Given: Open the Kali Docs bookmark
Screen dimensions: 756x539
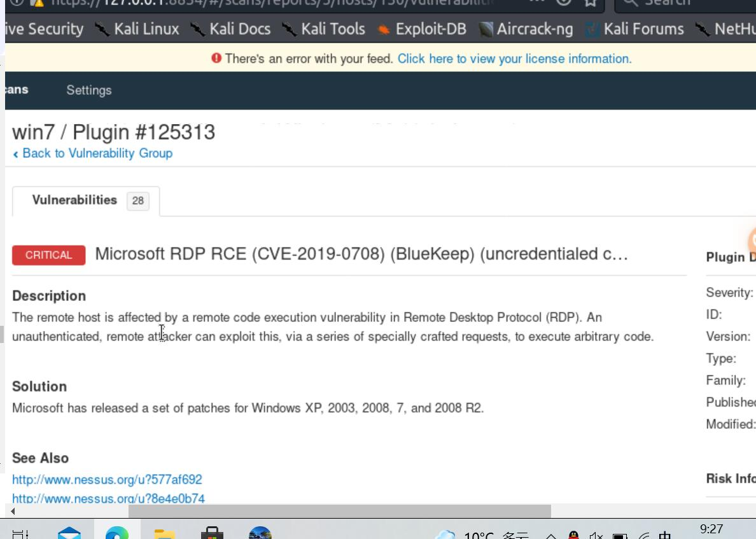Looking at the screenshot, I should [x=230, y=29].
